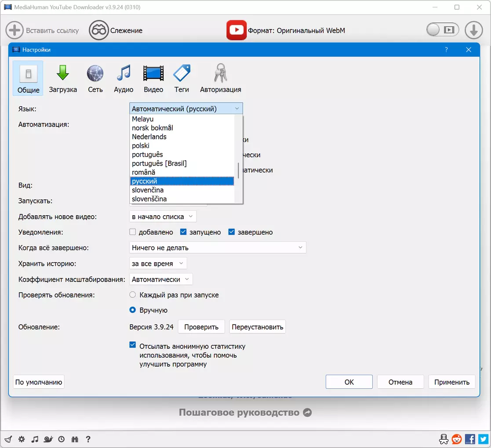Viewport: 491px width, 448px height.
Task: Open the Reddit link icon
Action: point(457,439)
